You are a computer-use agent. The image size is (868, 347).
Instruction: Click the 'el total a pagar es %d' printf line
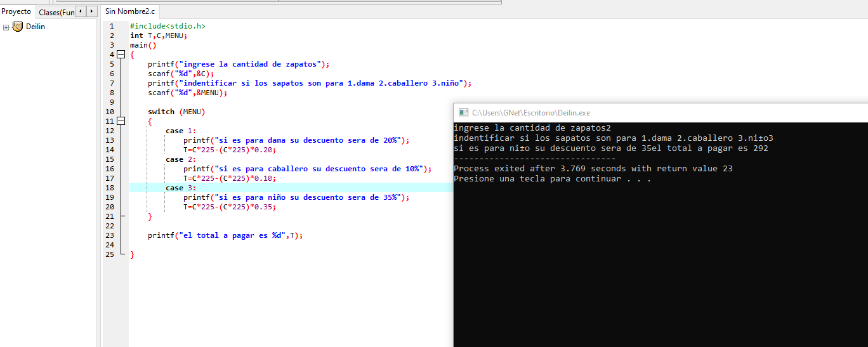coord(226,235)
